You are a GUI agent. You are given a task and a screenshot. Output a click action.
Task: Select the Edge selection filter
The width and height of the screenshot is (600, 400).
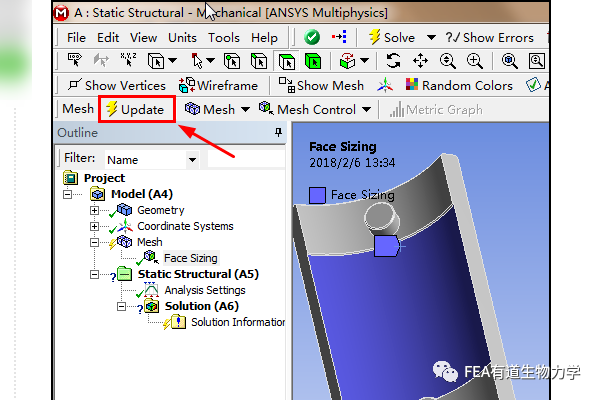259,61
